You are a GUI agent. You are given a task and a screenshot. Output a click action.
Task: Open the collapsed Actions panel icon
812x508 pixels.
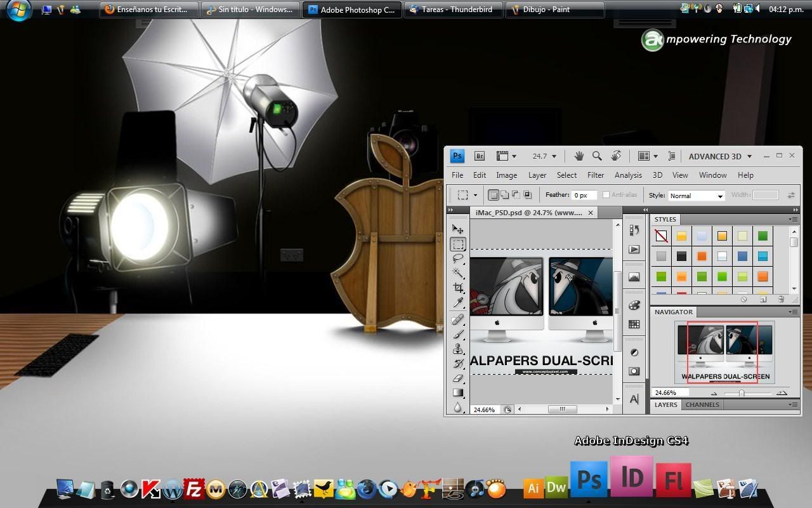tap(634, 250)
